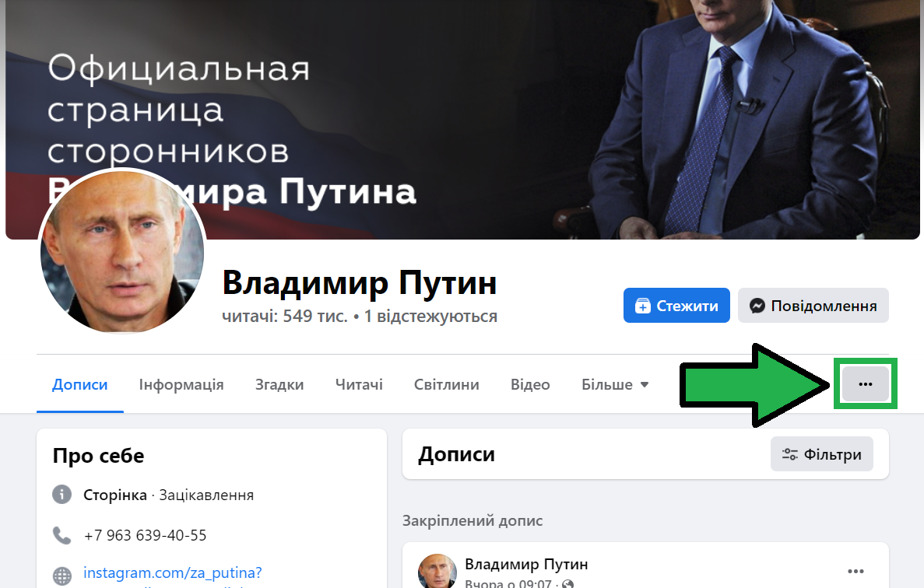The width and height of the screenshot is (924, 588).
Task: Open the three-dot page options button
Action: 865,383
